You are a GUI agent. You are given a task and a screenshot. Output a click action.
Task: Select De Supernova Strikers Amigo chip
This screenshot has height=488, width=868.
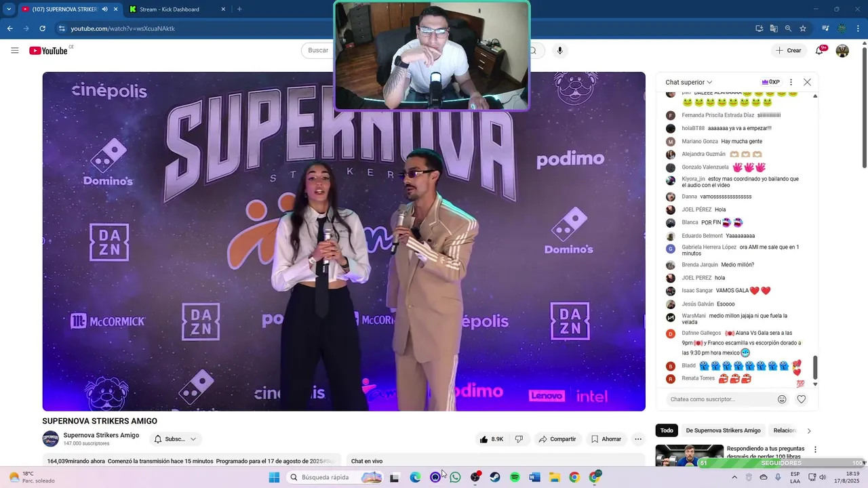(723, 430)
